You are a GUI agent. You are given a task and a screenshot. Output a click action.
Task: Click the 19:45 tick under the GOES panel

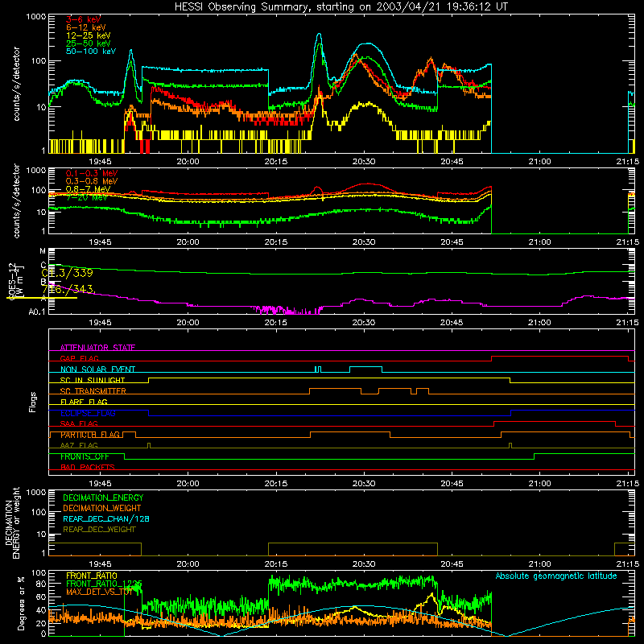coord(100,323)
